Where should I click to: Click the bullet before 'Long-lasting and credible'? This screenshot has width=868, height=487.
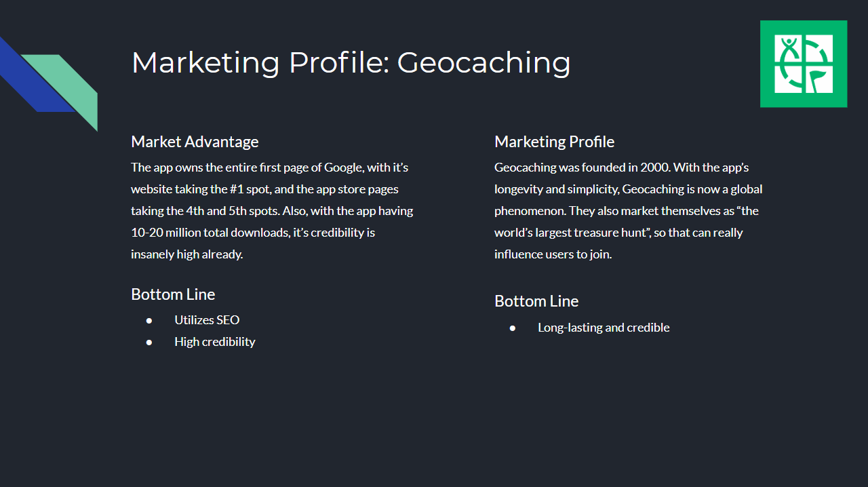(x=513, y=328)
